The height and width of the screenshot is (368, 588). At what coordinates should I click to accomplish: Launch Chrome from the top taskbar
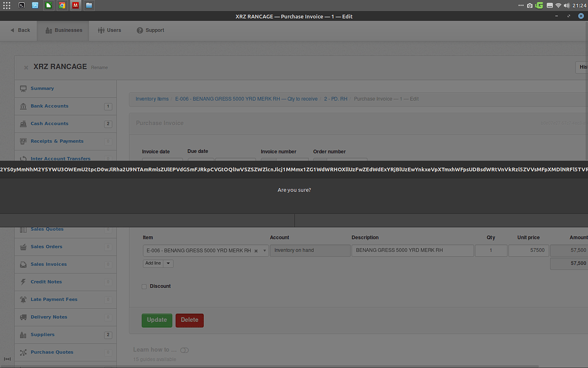pos(61,5)
